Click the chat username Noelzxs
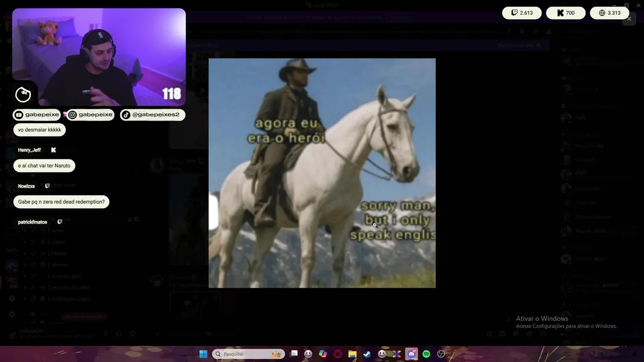 pos(26,186)
